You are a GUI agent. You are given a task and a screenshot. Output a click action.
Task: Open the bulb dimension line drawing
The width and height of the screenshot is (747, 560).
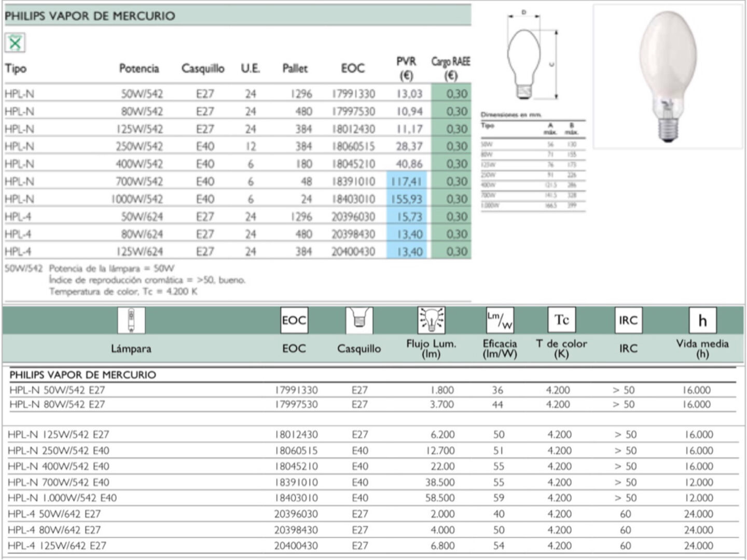(532, 55)
